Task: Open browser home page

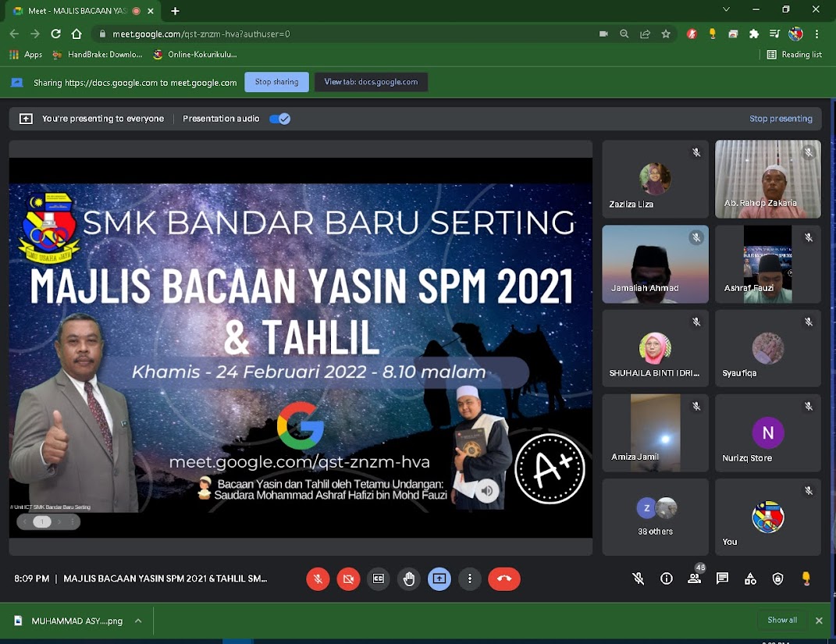Action: pyautogui.click(x=76, y=34)
